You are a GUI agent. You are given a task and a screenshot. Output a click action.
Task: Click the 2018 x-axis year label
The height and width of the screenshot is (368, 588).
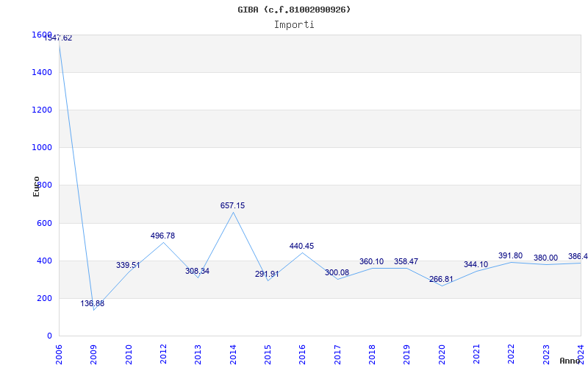pos(373,354)
